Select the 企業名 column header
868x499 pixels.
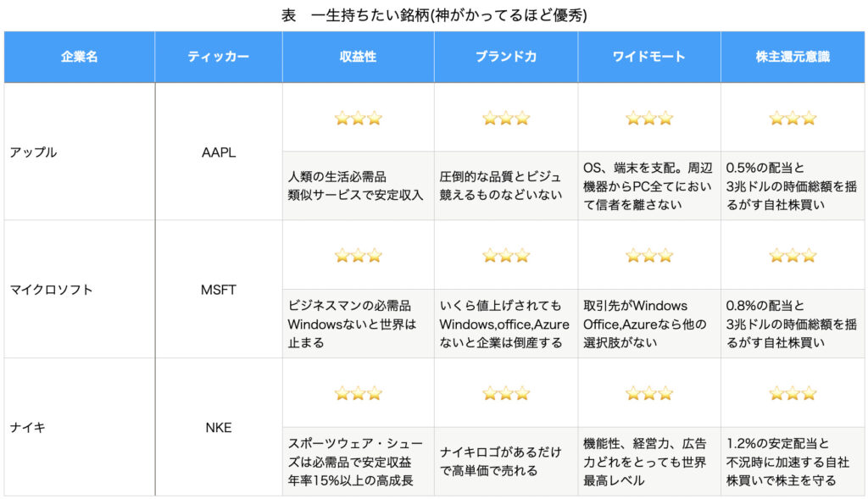[79, 57]
